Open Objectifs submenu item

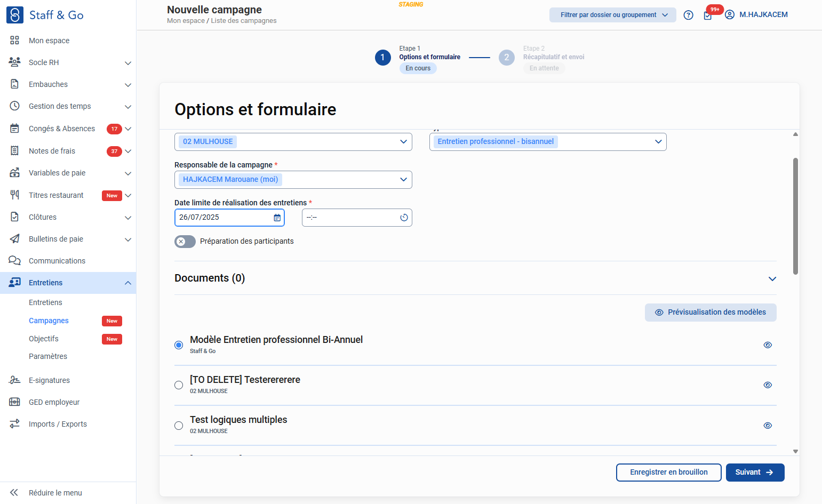(x=44, y=339)
